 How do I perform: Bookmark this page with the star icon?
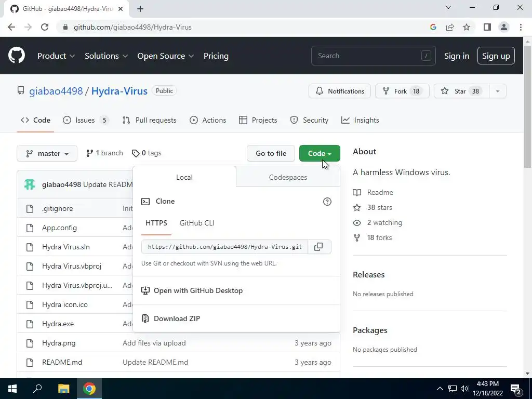[x=467, y=27]
